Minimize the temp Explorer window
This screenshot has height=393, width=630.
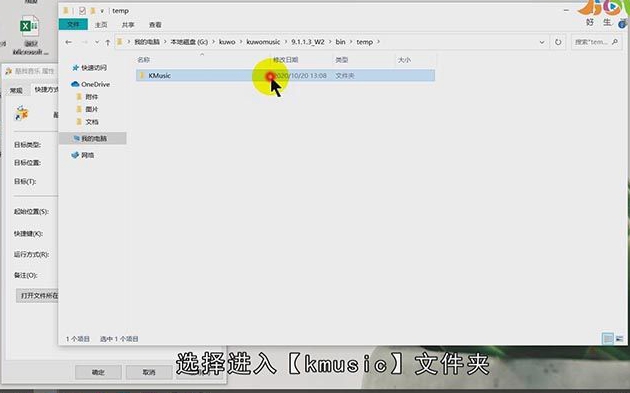click(x=566, y=10)
